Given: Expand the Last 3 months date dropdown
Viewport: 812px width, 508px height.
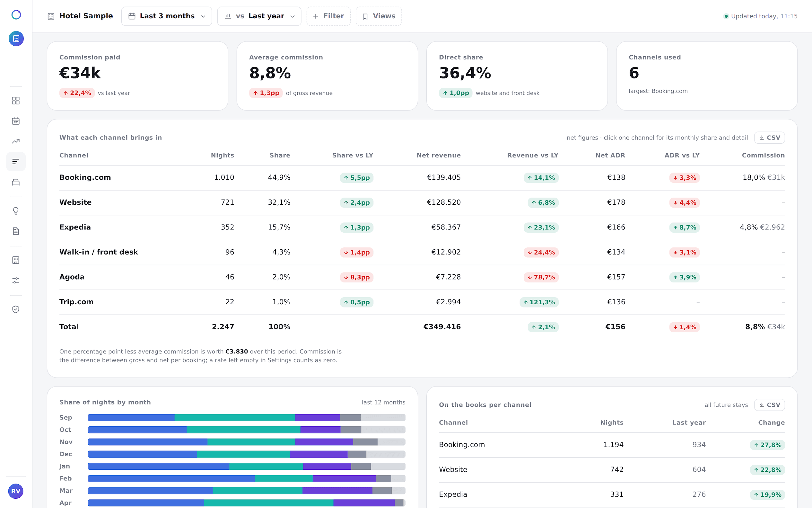Looking at the screenshot, I should pyautogui.click(x=167, y=16).
